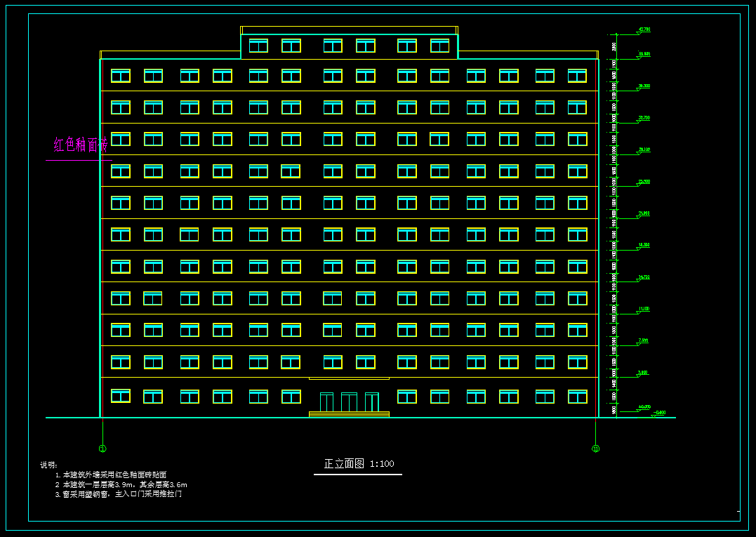Click the 7.500 elevation mark

(x=643, y=341)
